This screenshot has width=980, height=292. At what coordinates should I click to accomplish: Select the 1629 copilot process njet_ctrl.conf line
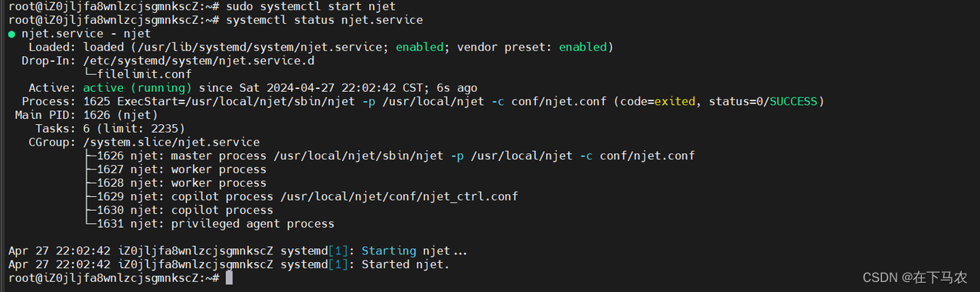click(307, 196)
